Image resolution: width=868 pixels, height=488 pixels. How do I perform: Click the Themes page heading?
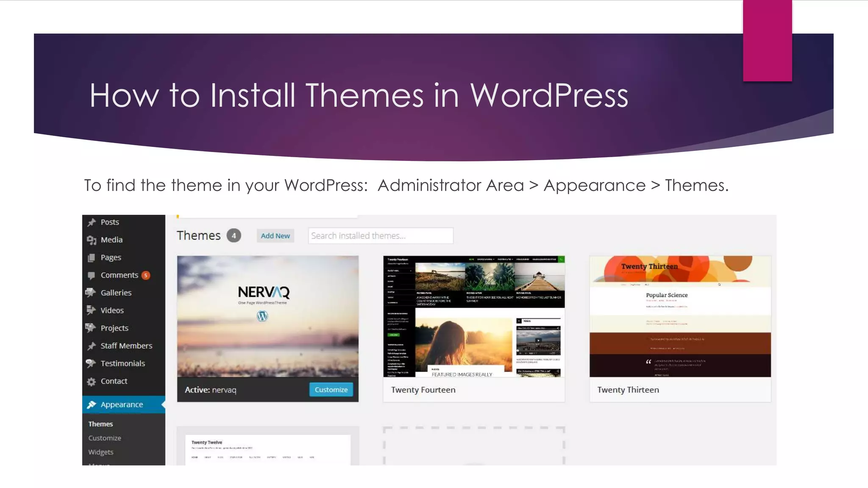(199, 236)
